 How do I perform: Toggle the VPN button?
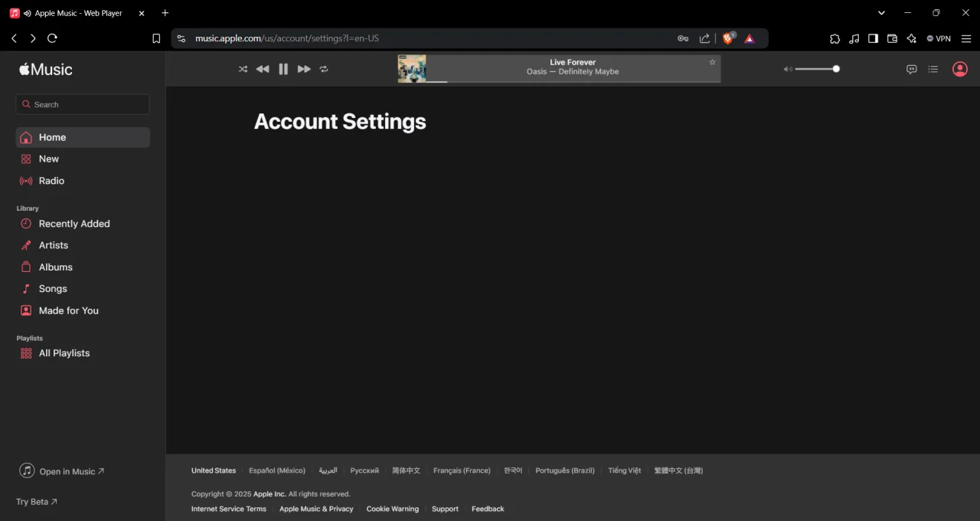(x=939, y=38)
